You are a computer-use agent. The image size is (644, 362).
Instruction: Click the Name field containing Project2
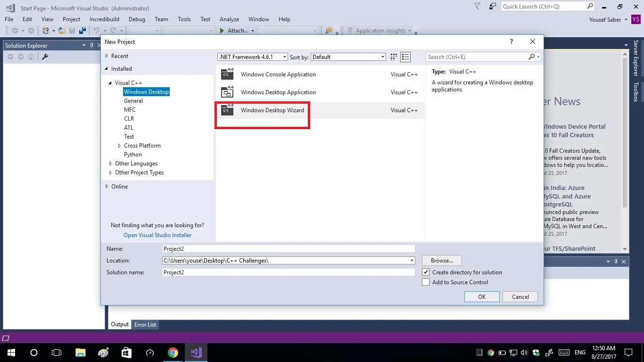[289, 249]
